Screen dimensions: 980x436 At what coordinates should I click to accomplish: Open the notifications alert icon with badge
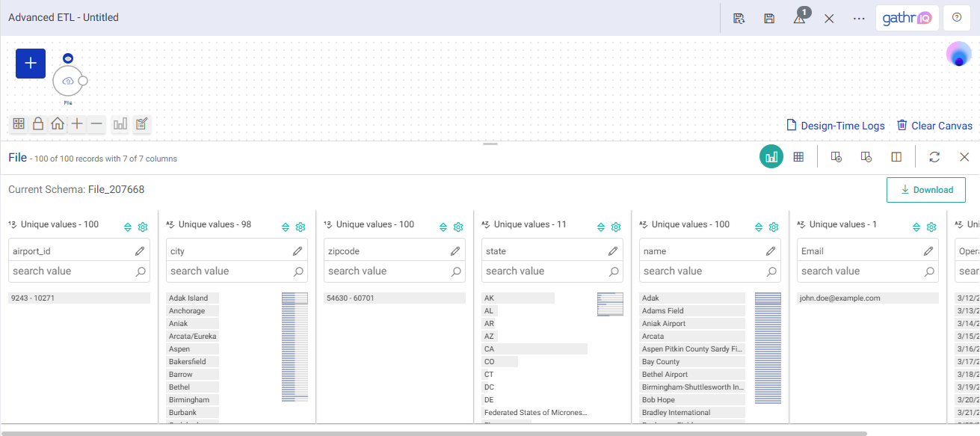tap(799, 17)
